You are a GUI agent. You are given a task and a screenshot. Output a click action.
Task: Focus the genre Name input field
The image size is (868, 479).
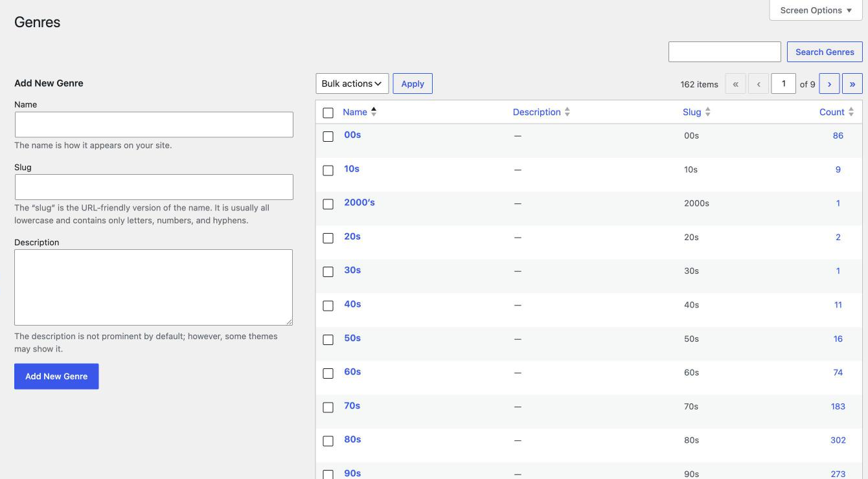pyautogui.click(x=154, y=124)
